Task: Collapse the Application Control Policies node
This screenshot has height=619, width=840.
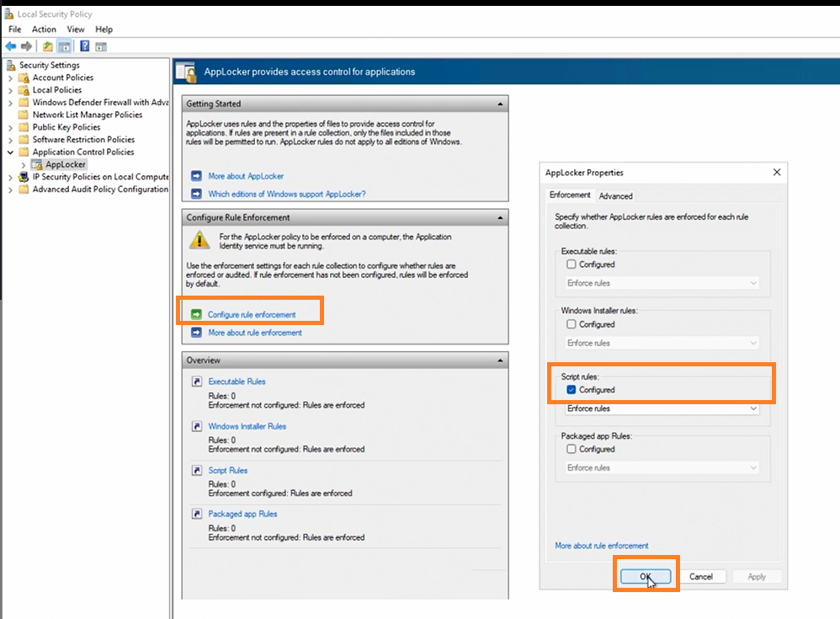Action: pyautogui.click(x=10, y=152)
